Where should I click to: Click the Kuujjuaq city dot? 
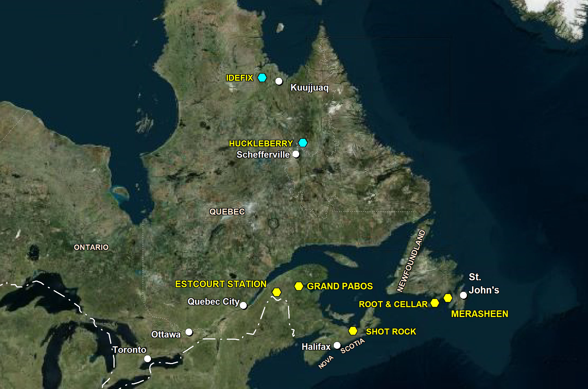click(x=279, y=81)
